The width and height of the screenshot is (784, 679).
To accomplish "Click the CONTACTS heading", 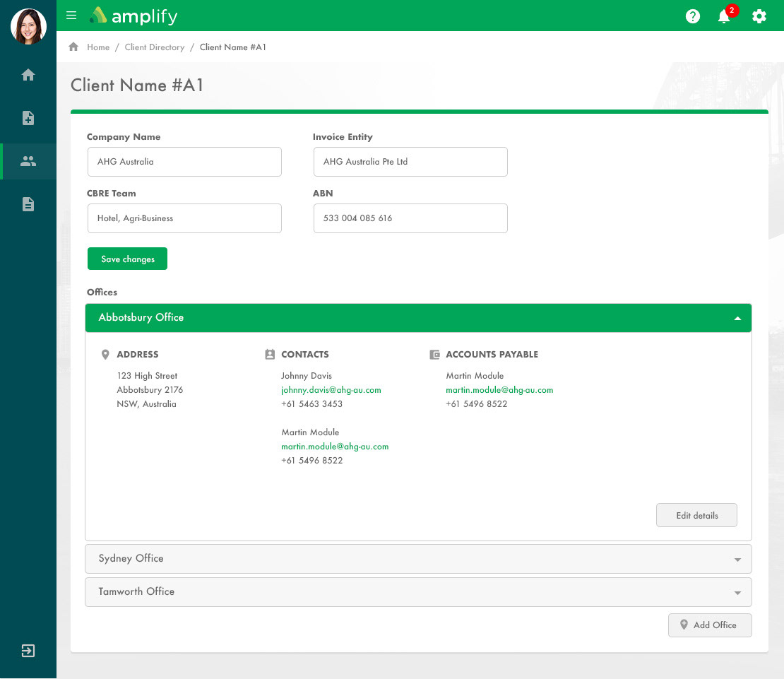I will tap(305, 355).
